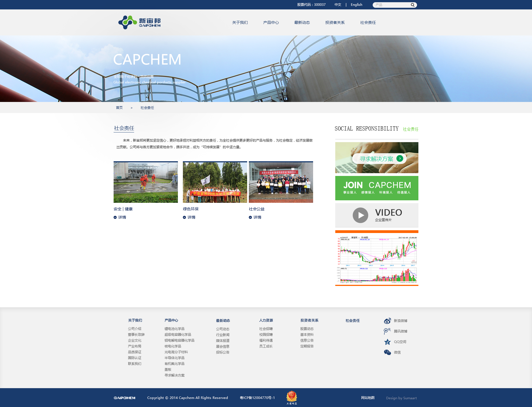Click 详情 under 社会公益
The height and width of the screenshot is (407, 532).
257,217
